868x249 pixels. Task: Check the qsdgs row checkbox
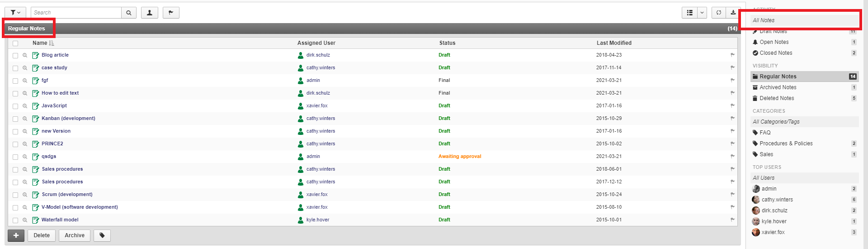[x=15, y=157]
